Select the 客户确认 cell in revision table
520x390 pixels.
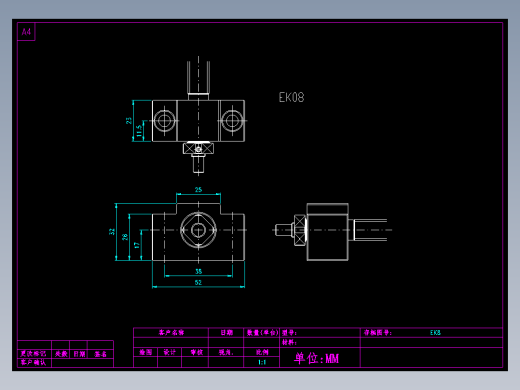[33, 362]
